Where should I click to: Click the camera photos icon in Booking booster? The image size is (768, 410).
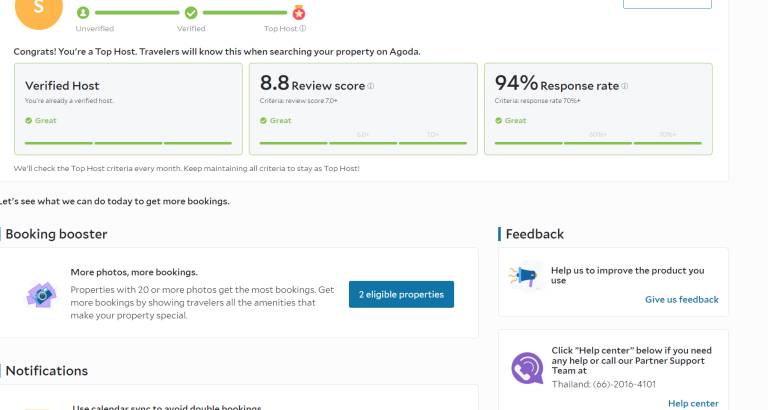[41, 294]
